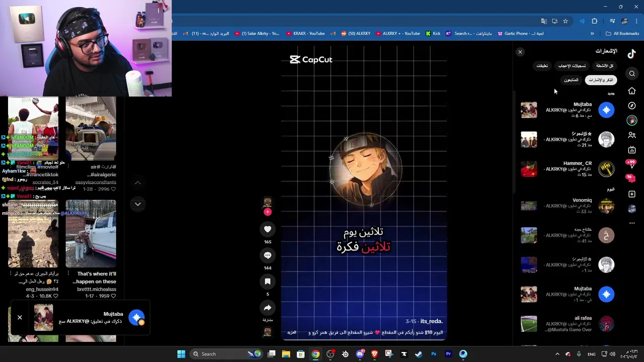Open the Chrome extensions puzzle icon

click(595, 21)
